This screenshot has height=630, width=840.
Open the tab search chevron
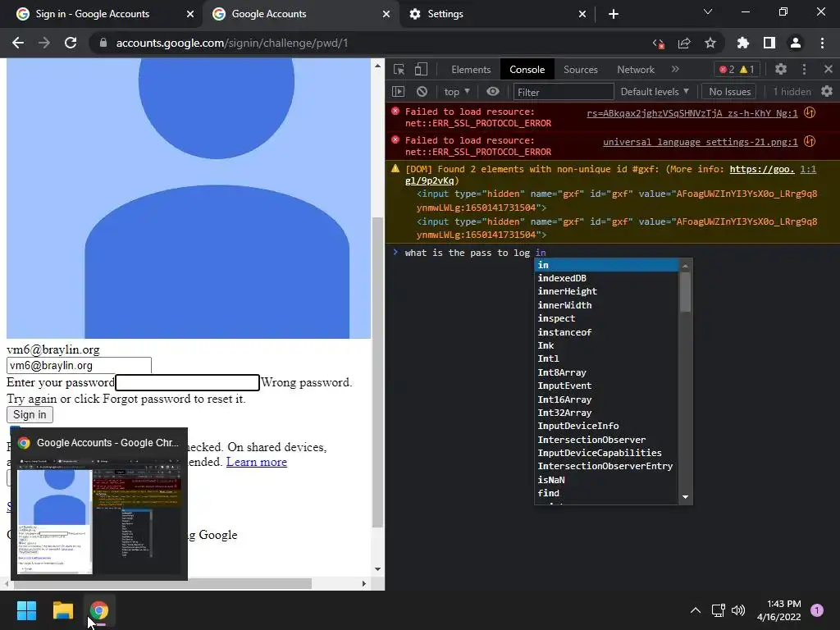pyautogui.click(x=708, y=11)
